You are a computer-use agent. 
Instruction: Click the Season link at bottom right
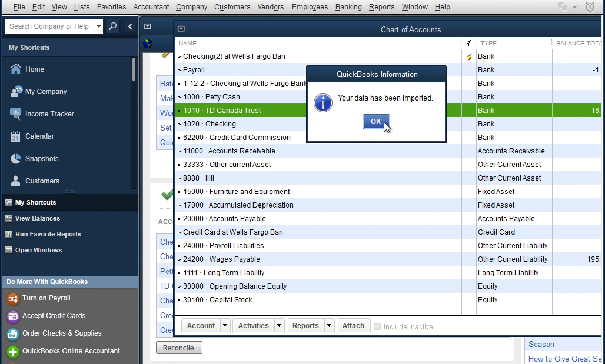pyautogui.click(x=541, y=345)
